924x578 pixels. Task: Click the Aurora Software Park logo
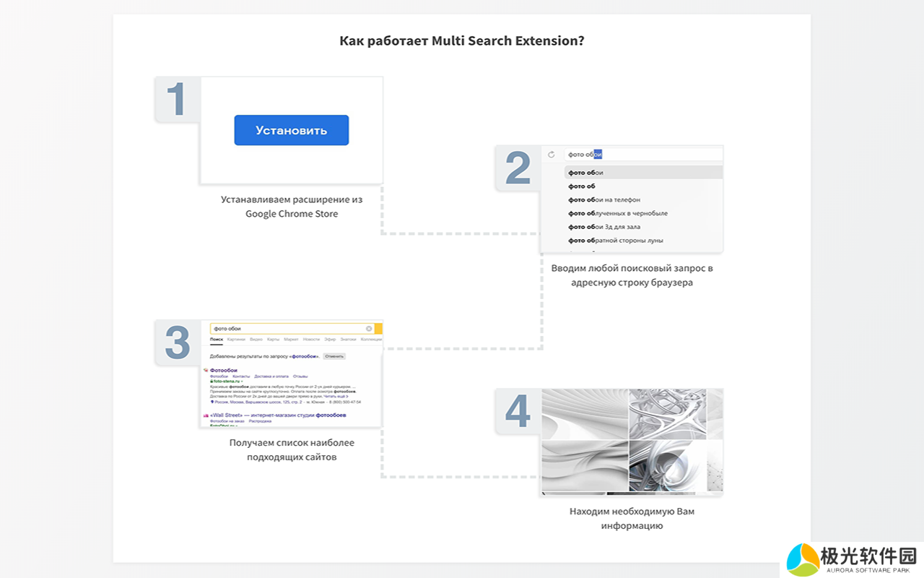852,560
